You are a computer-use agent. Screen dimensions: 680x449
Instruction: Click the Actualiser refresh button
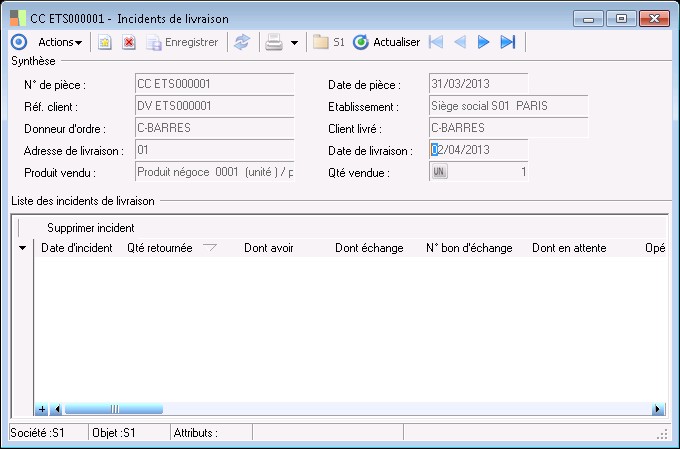pyautogui.click(x=386, y=42)
